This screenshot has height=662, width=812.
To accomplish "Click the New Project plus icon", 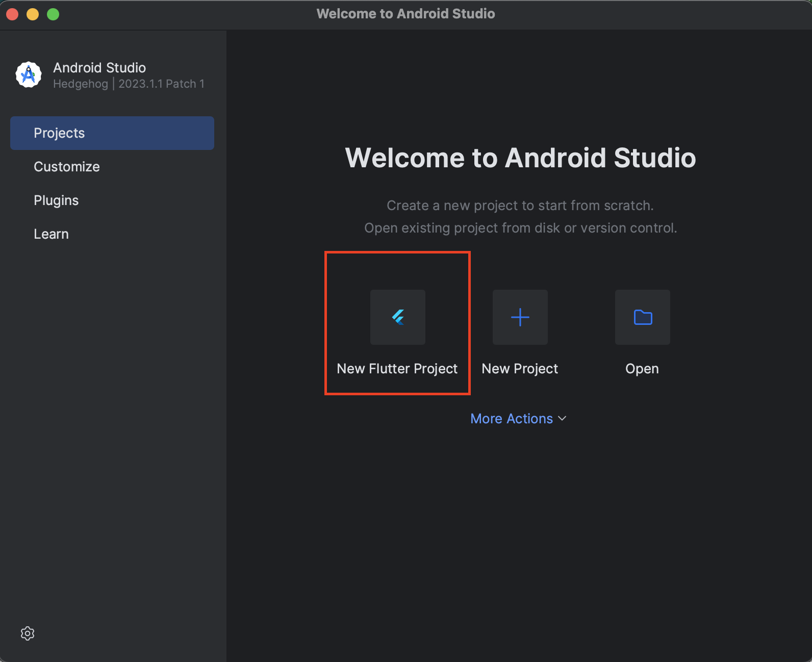I will pyautogui.click(x=520, y=317).
